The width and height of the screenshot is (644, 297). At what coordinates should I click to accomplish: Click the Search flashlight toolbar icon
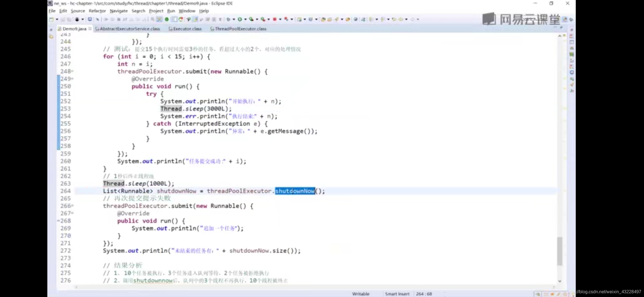point(336,19)
